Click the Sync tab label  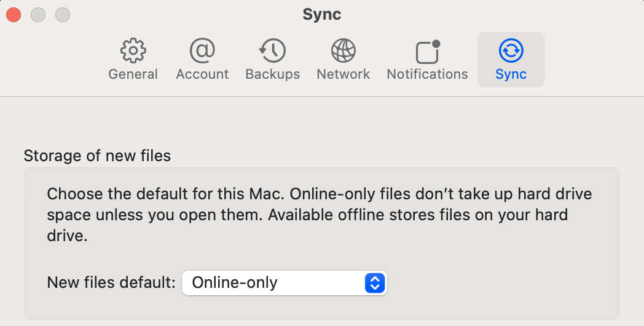click(x=511, y=74)
